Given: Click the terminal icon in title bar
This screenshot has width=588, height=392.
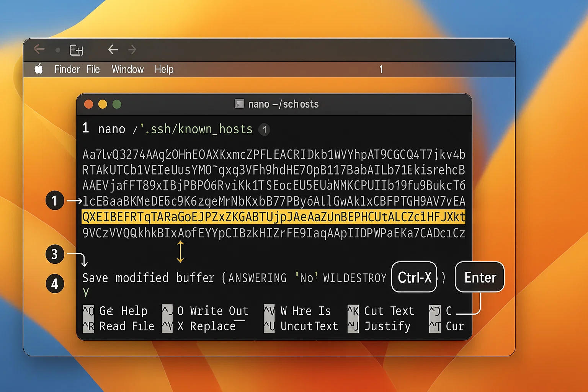Looking at the screenshot, I should [239, 104].
